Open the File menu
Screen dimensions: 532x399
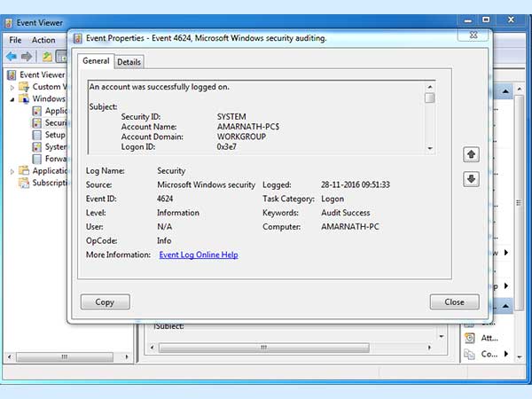tap(15, 40)
